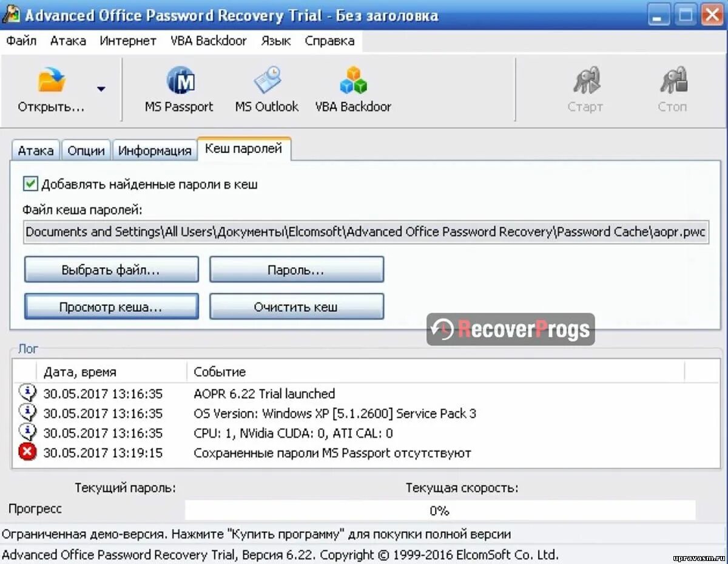Open the VBA Backdoor menu

click(x=209, y=41)
